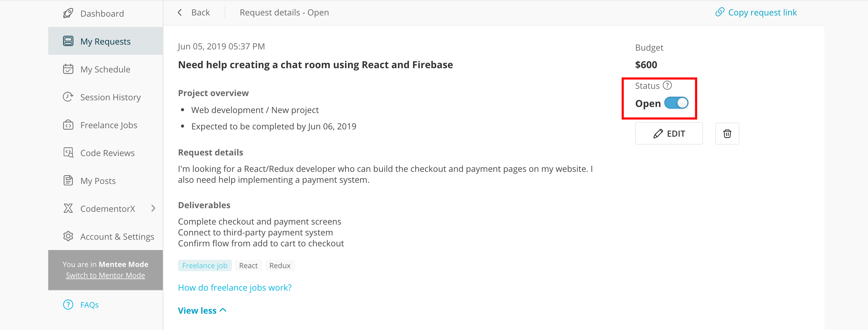Expand the CodementorX submenu chevron
Viewport: 868px width, 330px height.
pos(153,208)
